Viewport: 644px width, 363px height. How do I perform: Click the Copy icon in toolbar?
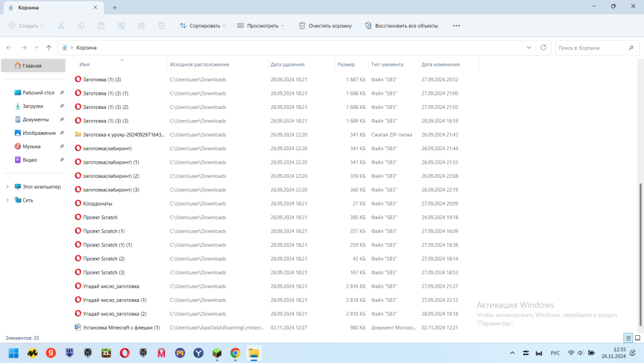(81, 26)
